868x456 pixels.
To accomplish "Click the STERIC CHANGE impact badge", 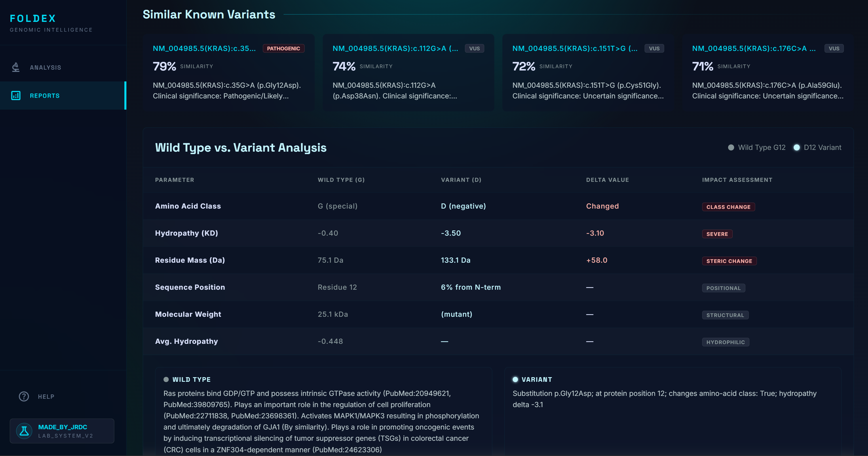I will click(729, 261).
